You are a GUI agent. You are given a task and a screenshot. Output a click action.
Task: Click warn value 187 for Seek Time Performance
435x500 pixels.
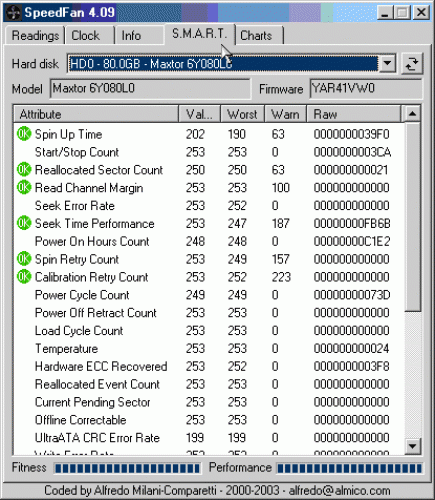(x=280, y=223)
